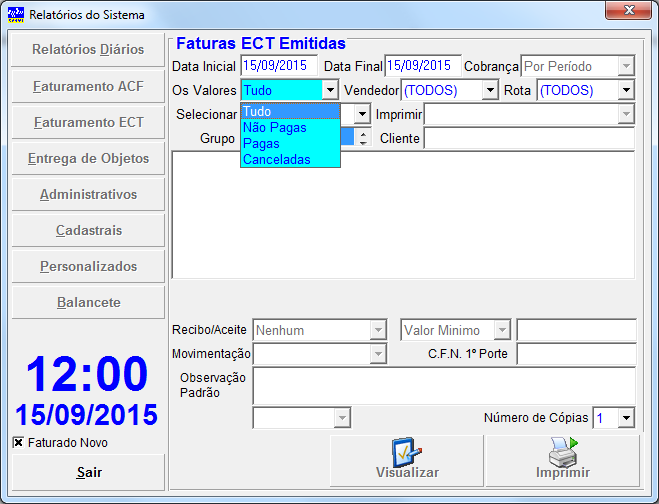The height and width of the screenshot is (504, 659).
Task: Choose Pagas from the dropdown list
Action: (290, 143)
